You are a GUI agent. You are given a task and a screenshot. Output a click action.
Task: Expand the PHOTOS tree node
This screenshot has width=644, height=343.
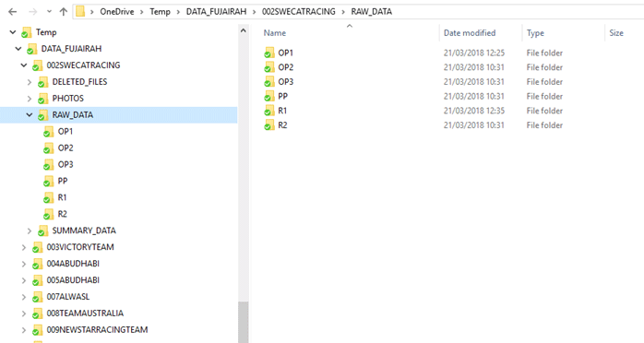[30, 99]
